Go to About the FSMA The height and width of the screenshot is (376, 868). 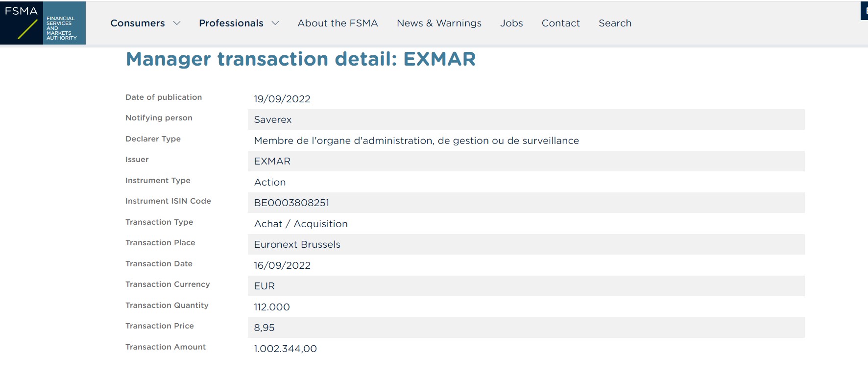coord(338,23)
